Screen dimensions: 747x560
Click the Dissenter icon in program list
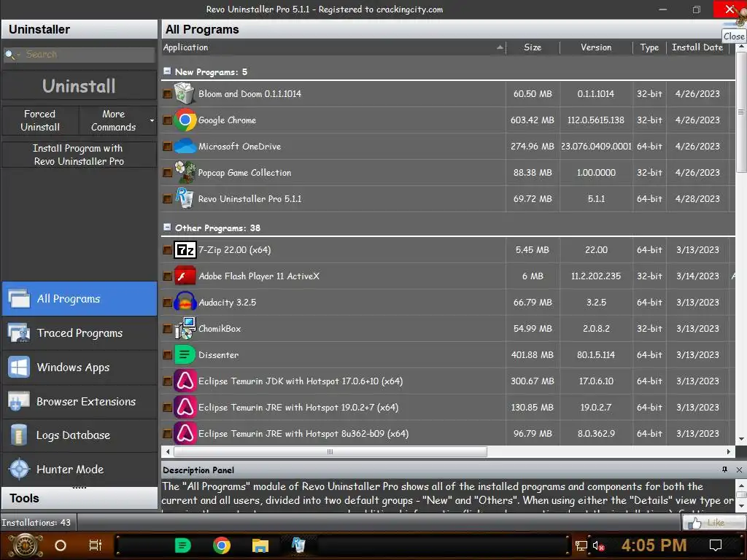tap(185, 355)
